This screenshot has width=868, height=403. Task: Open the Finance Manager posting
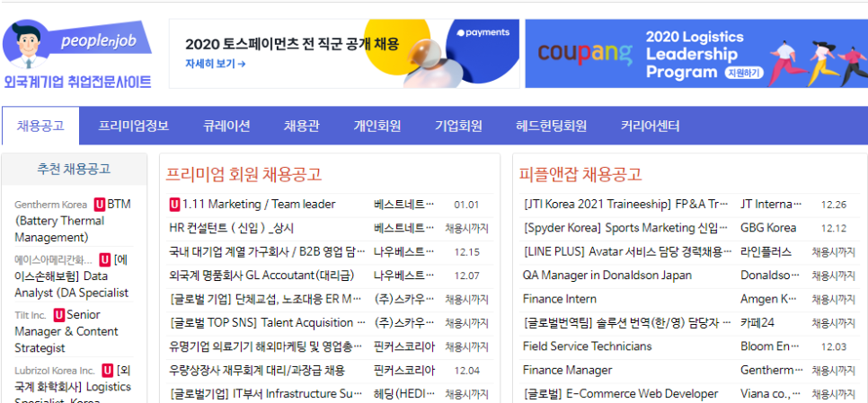[x=567, y=371]
